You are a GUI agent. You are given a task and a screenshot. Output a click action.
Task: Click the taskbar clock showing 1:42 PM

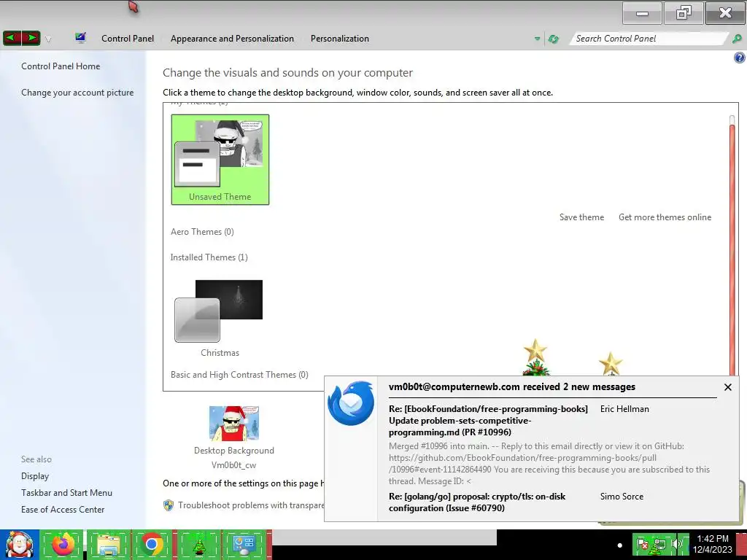712,544
